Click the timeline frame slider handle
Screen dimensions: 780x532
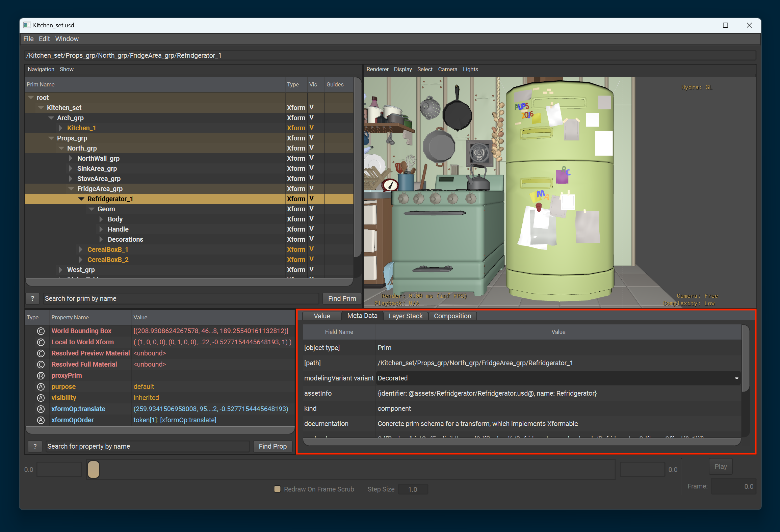tap(94, 470)
